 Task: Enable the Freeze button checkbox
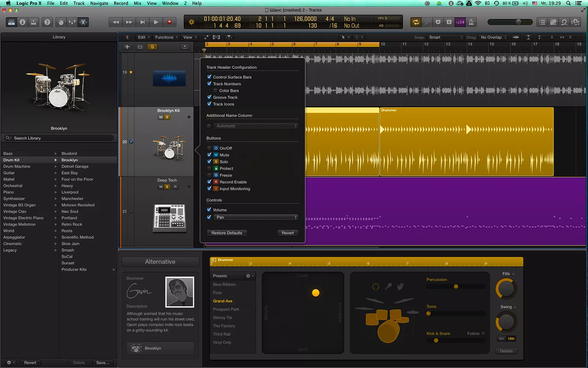tap(209, 175)
